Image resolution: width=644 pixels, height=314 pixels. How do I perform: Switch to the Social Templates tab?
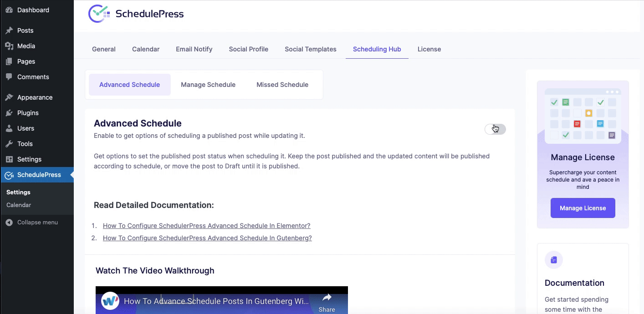click(310, 49)
